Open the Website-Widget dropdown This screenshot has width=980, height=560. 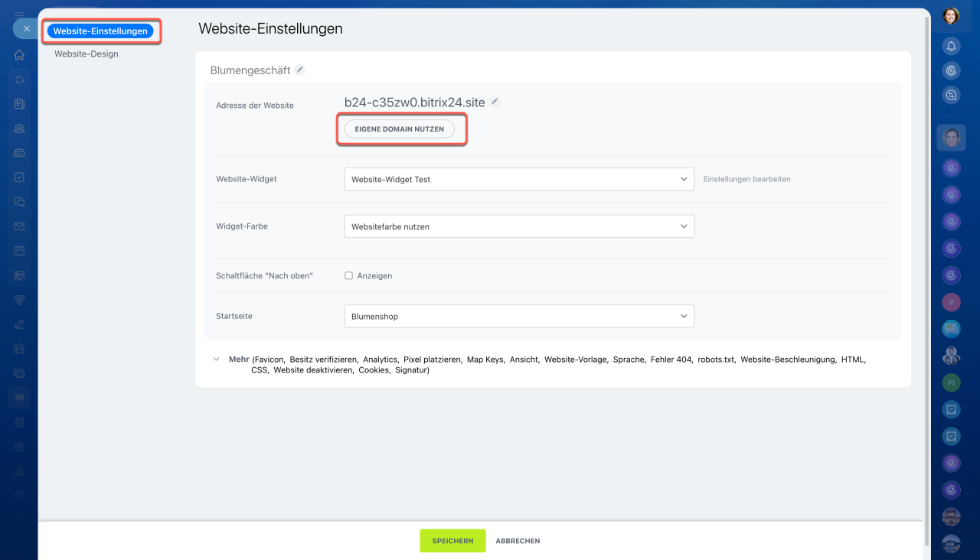[519, 179]
